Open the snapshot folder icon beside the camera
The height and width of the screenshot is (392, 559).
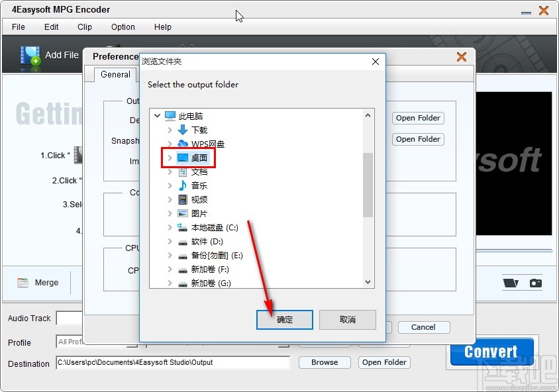(x=511, y=283)
